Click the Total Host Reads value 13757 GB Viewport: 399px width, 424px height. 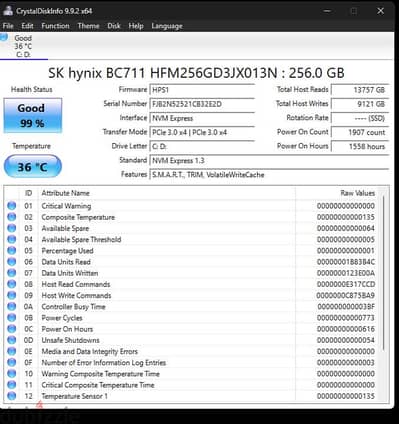tap(360, 90)
